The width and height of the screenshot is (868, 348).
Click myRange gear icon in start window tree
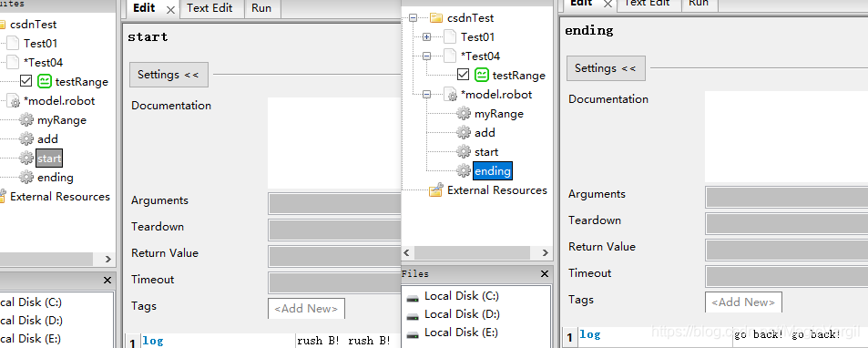point(26,120)
